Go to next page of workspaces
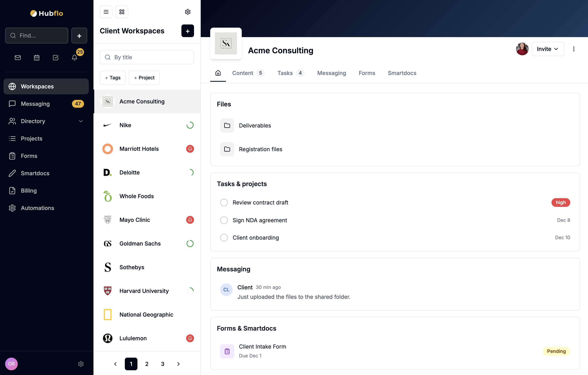Screen dimensions: 588x375 pyautogui.click(x=178, y=364)
